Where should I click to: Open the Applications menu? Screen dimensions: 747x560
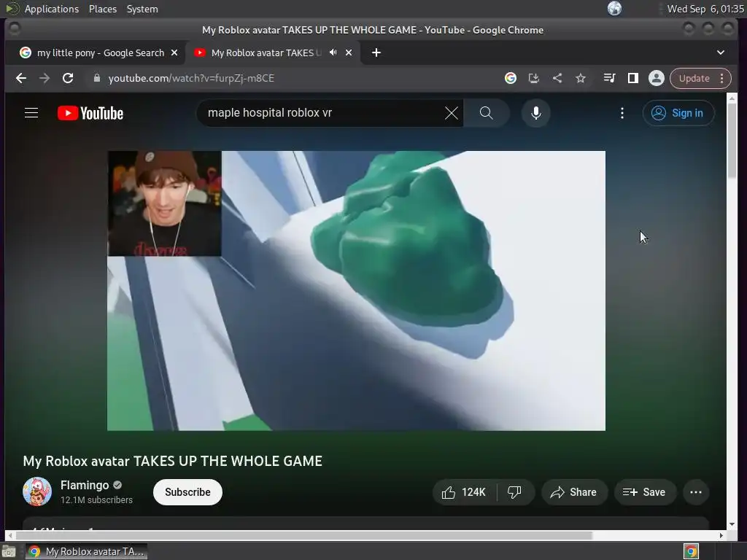point(52,9)
